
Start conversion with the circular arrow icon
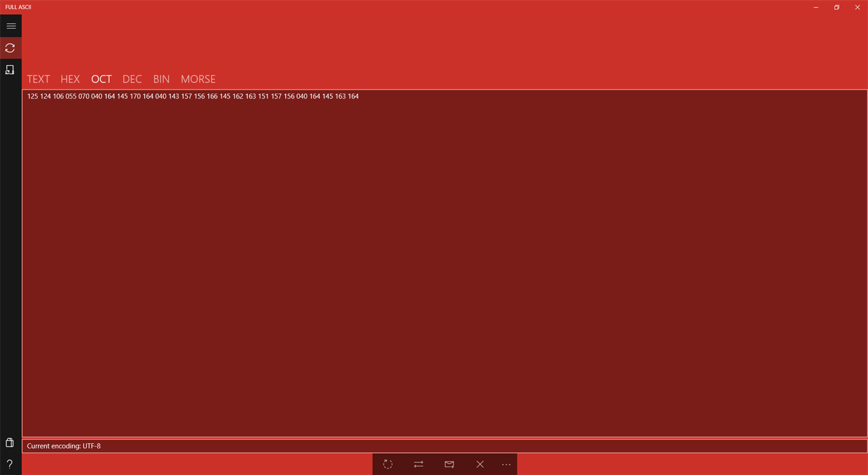(387, 464)
